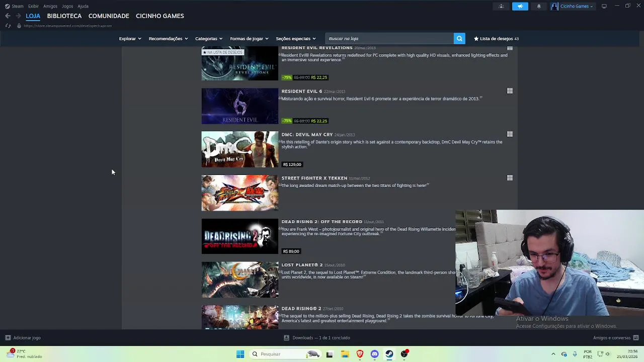Viewport: 644px width, 362px height.
Task: Open the CICINHO GAMES profile tab
Action: coord(160,16)
